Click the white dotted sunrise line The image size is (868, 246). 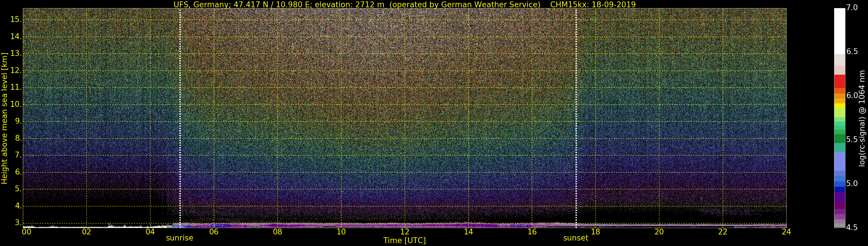pyautogui.click(x=180, y=118)
